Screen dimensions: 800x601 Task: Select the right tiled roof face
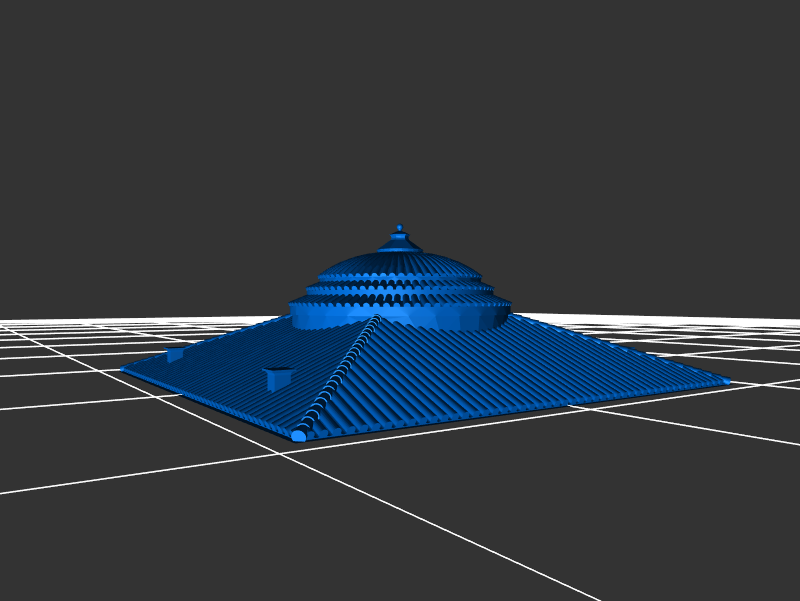click(x=500, y=370)
